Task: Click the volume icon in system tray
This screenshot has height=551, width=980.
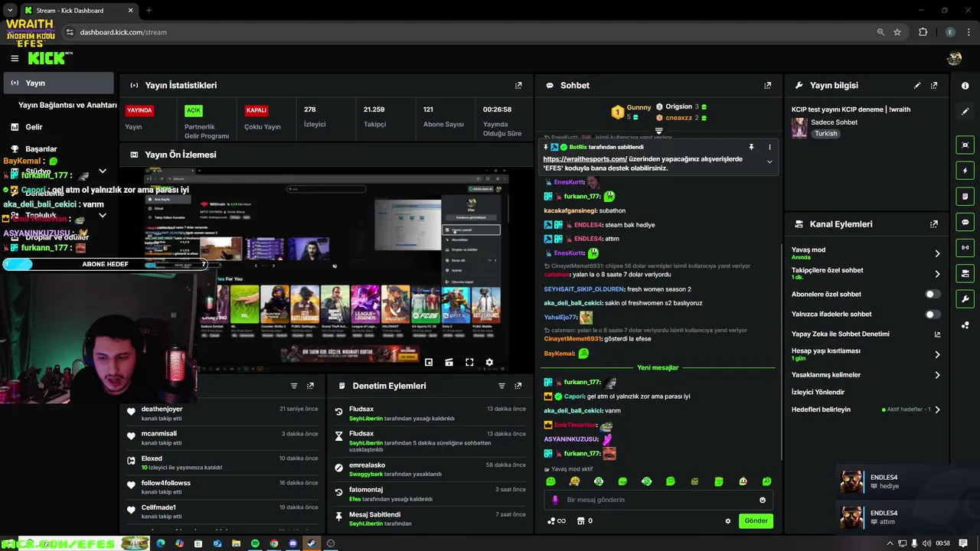Action: click(926, 543)
